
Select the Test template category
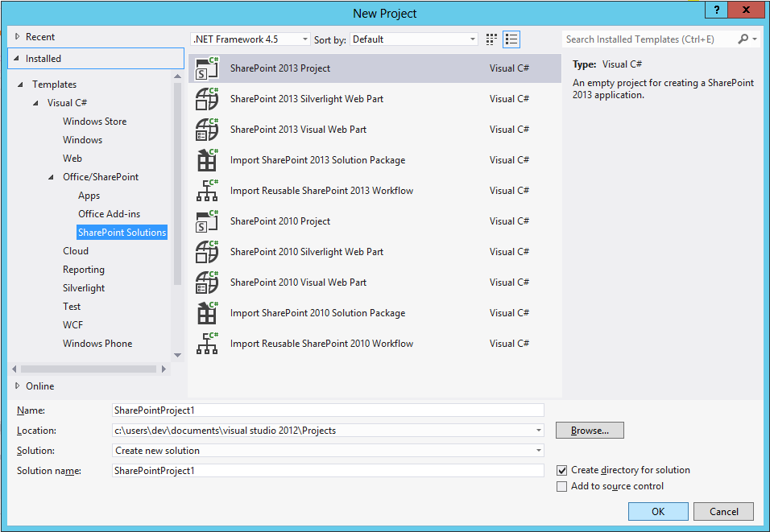(72, 307)
